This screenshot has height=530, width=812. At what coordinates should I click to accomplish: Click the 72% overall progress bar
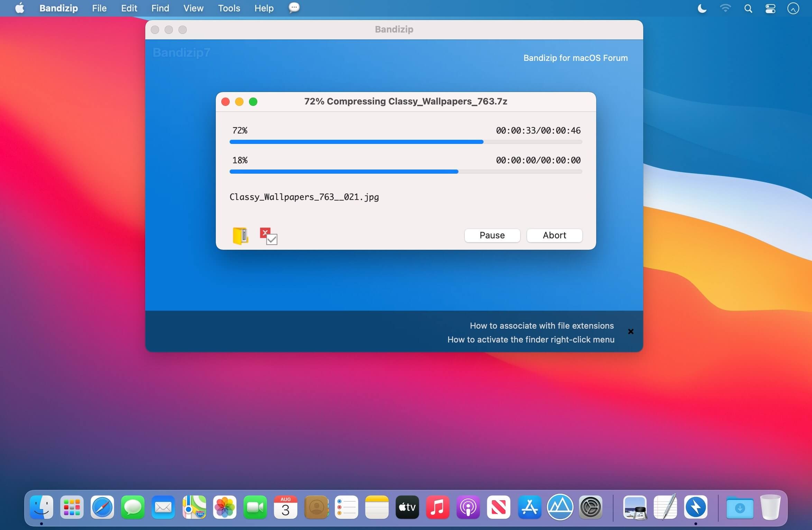click(405, 142)
